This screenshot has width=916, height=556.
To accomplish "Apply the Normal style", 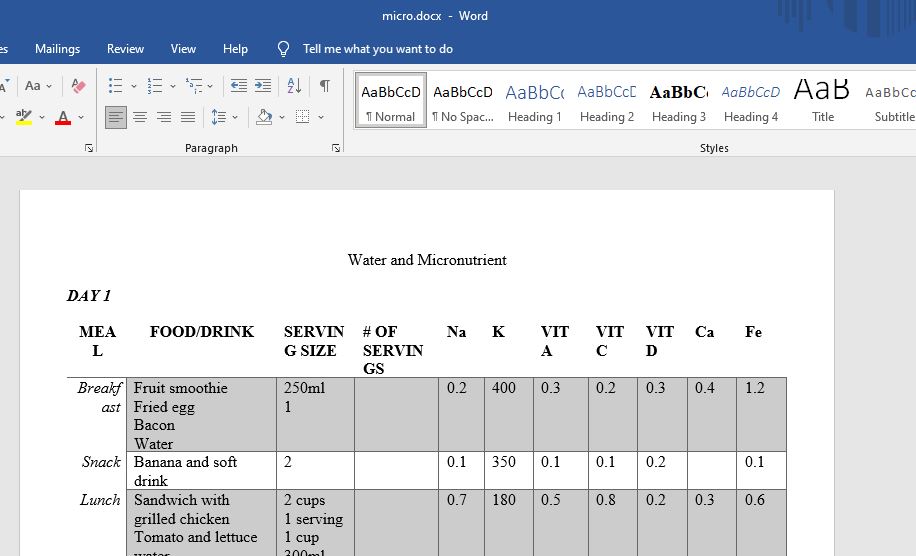I will [x=391, y=100].
